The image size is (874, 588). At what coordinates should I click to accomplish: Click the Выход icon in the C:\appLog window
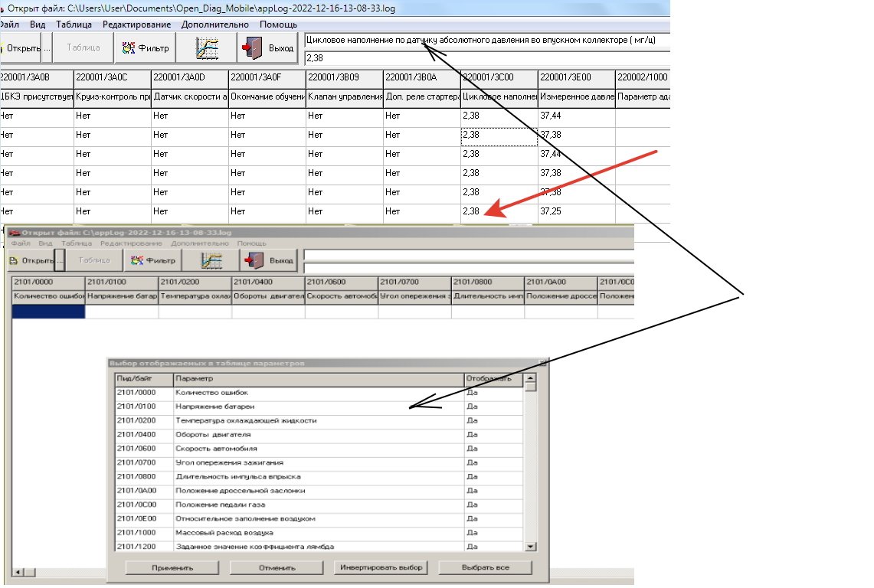(270, 260)
